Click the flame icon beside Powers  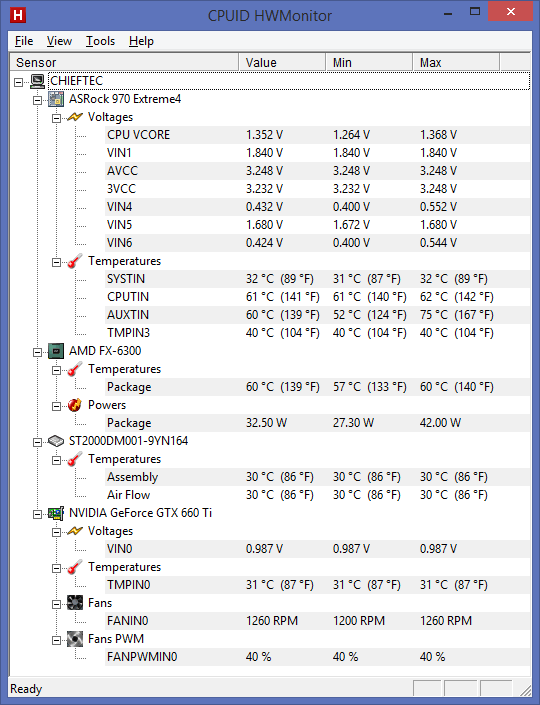click(75, 405)
